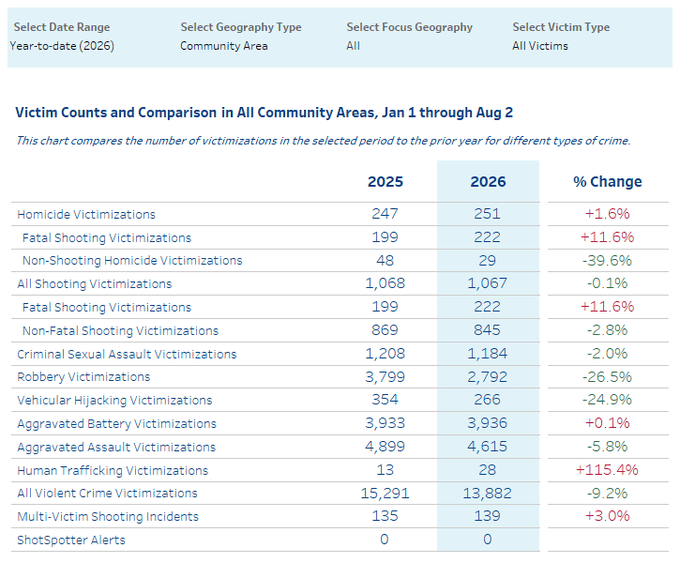The width and height of the screenshot is (680, 563).
Task: Open the Select Date Range dropdown
Action: tap(62, 46)
